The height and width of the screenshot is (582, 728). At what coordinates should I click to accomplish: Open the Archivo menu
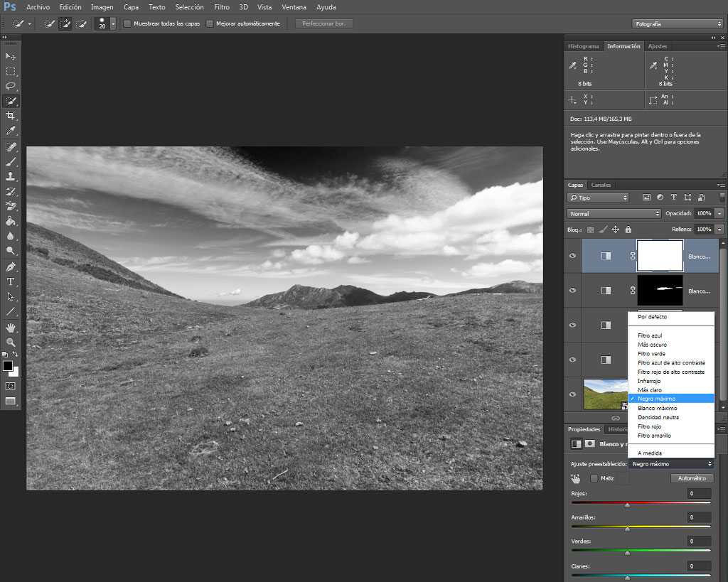(38, 7)
